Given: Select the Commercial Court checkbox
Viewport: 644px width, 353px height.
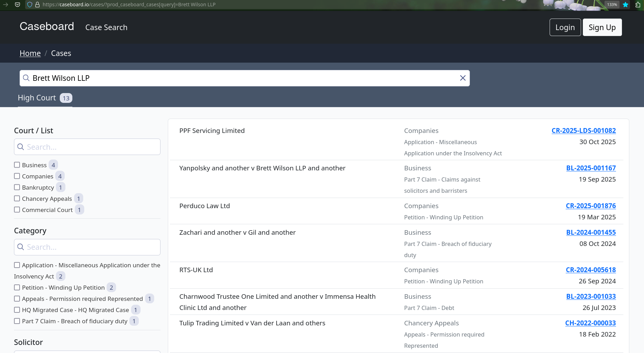Looking at the screenshot, I should pos(17,210).
